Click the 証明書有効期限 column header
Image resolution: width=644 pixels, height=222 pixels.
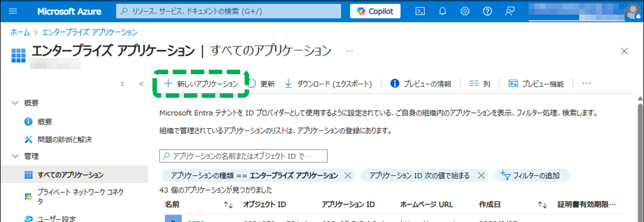click(x=587, y=205)
